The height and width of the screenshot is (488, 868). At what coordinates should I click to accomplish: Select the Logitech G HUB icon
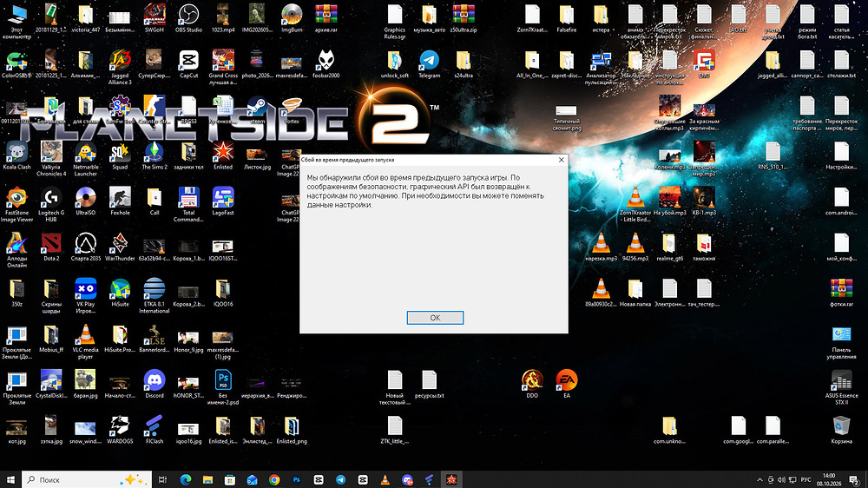click(x=51, y=205)
